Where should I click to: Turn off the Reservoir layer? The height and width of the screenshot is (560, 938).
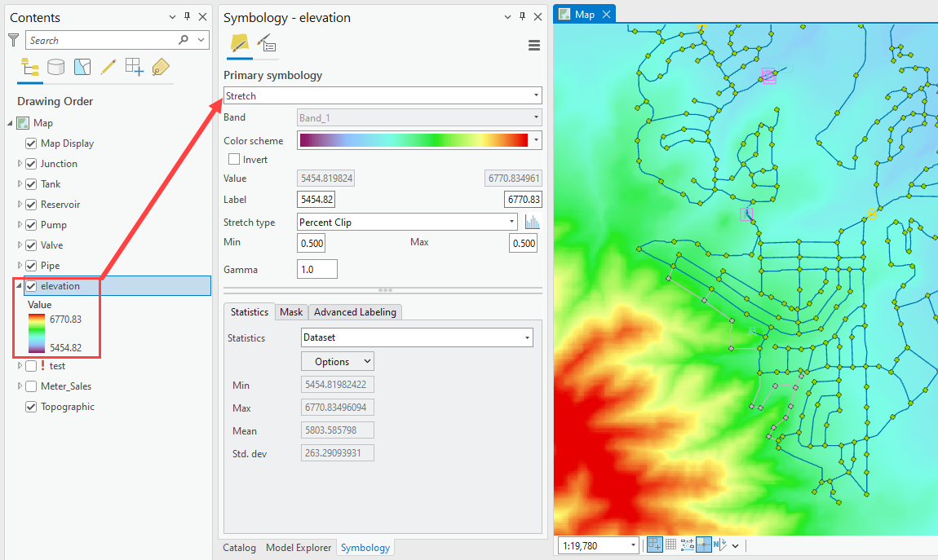[31, 205]
